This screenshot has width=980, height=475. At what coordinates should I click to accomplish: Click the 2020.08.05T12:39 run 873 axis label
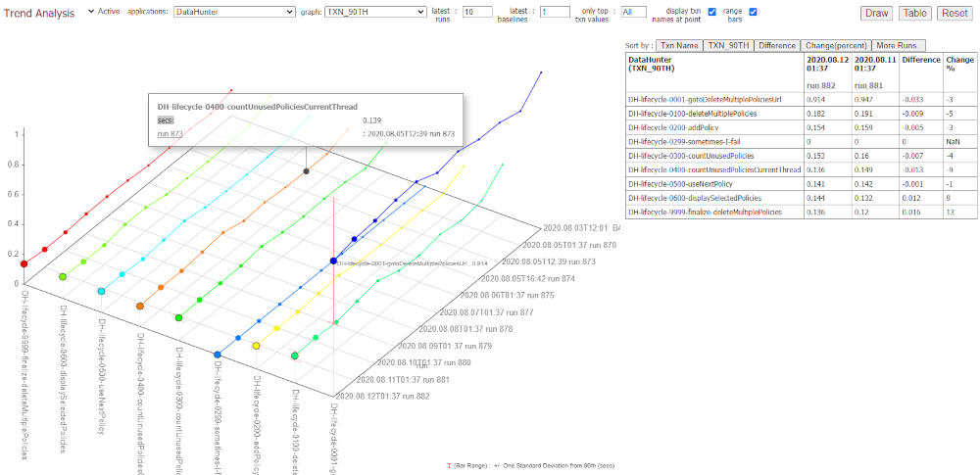click(548, 261)
